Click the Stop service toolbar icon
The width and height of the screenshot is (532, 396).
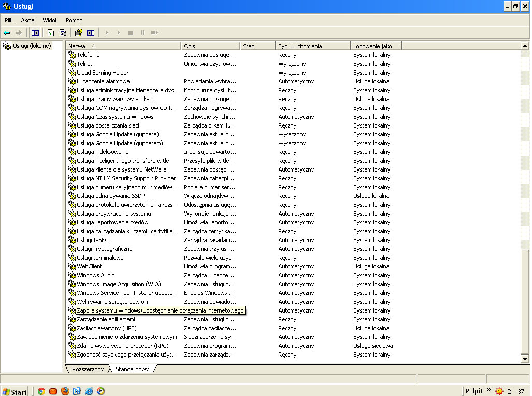tap(131, 33)
